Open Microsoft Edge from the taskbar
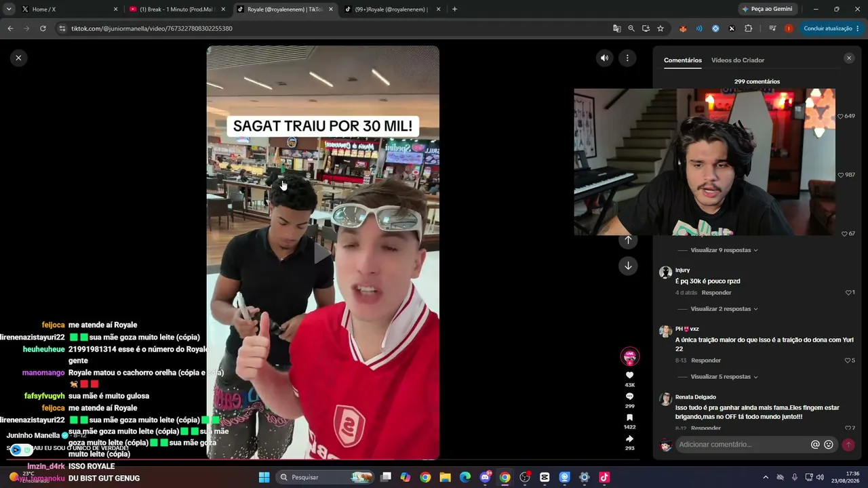868x488 pixels. pos(465,477)
